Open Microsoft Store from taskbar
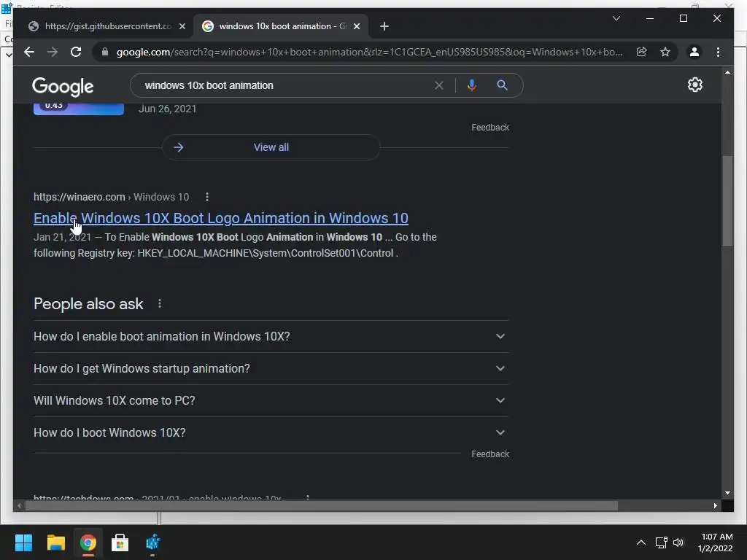This screenshot has width=747, height=560. [120, 542]
